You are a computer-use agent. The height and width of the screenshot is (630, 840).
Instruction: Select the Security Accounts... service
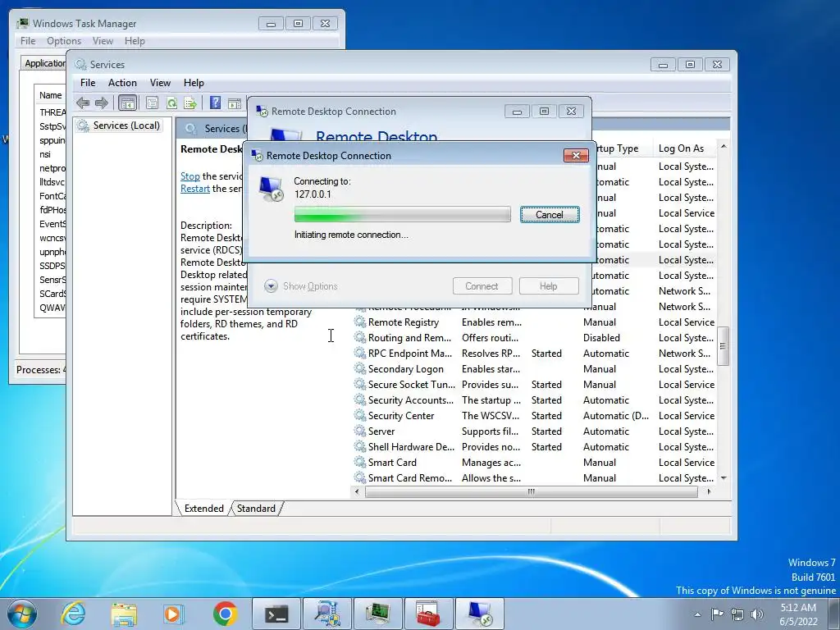pyautogui.click(x=534, y=399)
